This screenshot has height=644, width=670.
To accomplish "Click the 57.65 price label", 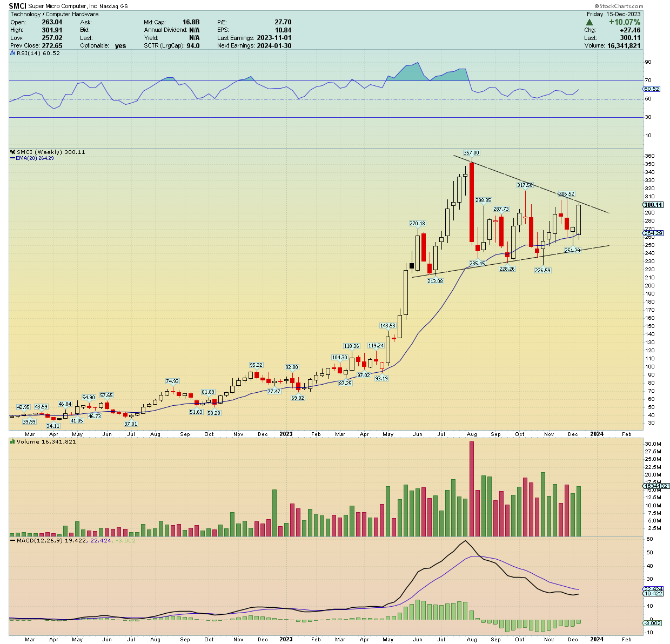I will click(x=106, y=395).
